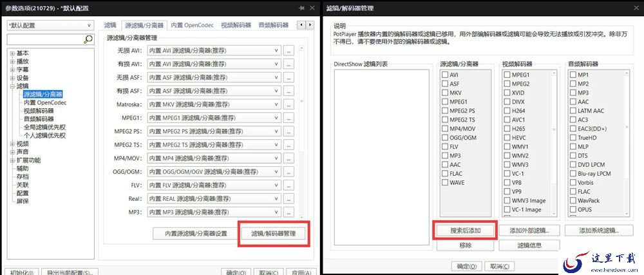
Task: Open the 无损 AVI source filter dropdown
Action: click(x=214, y=51)
